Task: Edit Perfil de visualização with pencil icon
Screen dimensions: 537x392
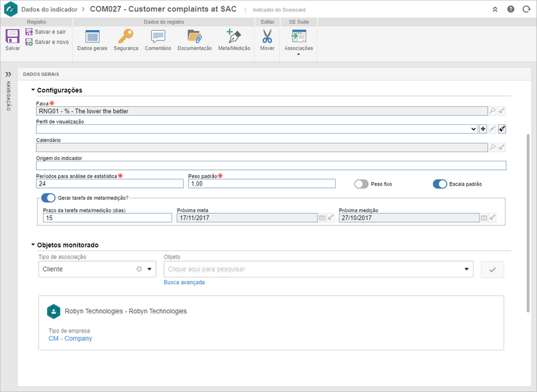Action: (x=492, y=129)
